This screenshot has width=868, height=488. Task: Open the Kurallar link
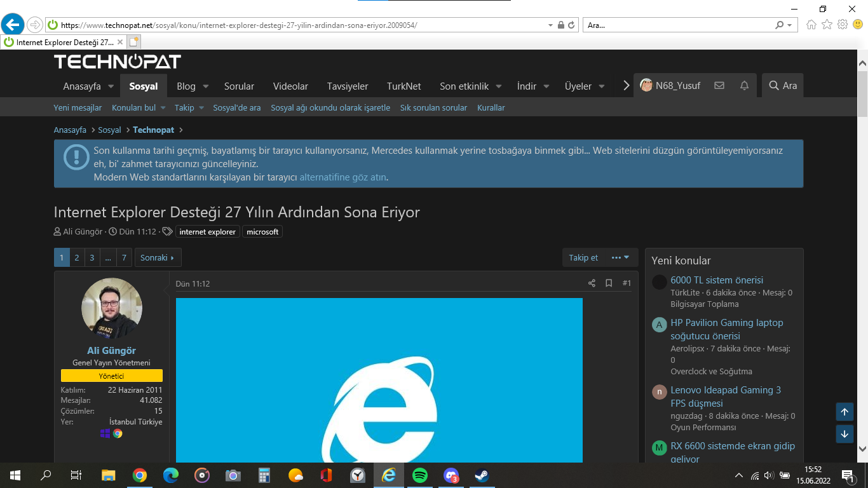click(491, 108)
